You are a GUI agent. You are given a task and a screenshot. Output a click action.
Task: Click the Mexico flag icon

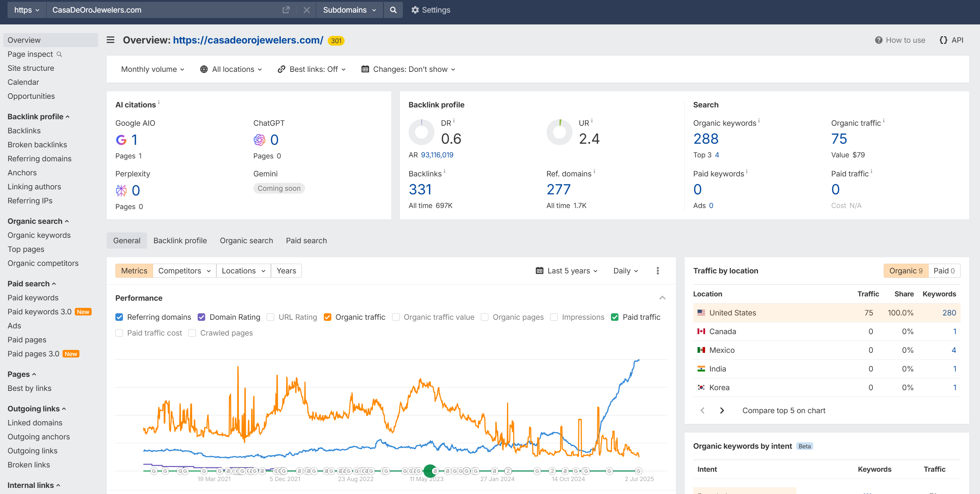click(701, 350)
